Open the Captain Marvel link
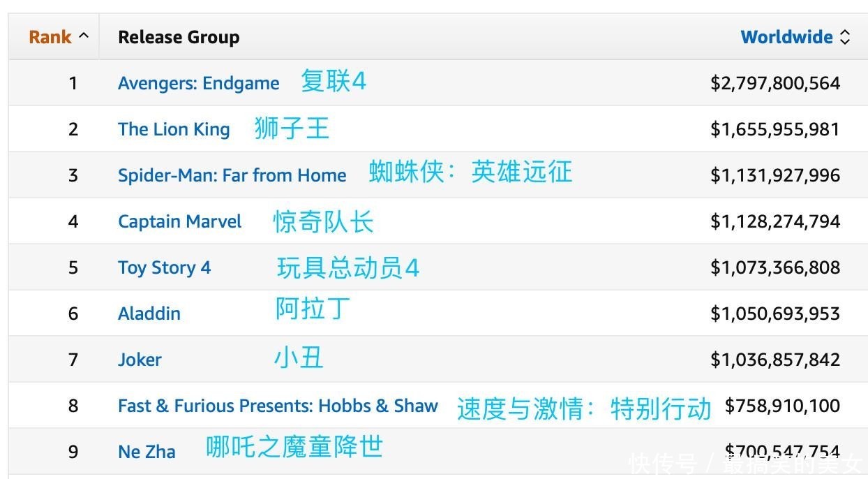Image resolution: width=868 pixels, height=479 pixels. tap(179, 221)
